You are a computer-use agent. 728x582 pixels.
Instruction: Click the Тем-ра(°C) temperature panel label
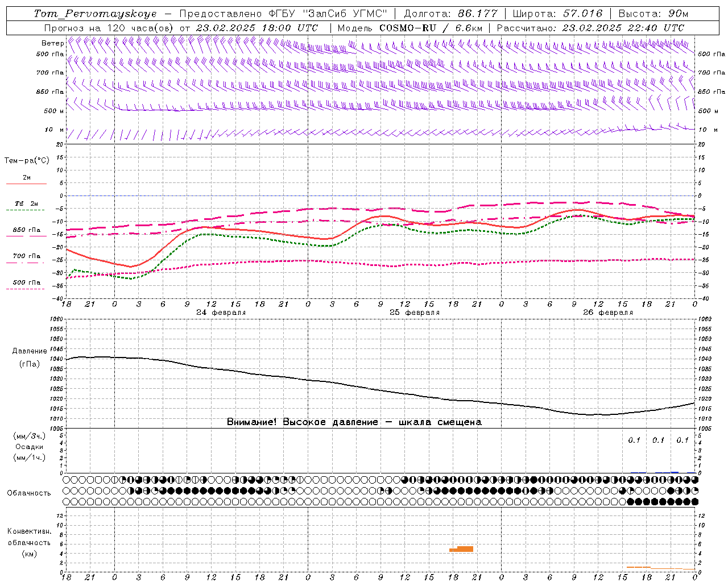tap(27, 161)
